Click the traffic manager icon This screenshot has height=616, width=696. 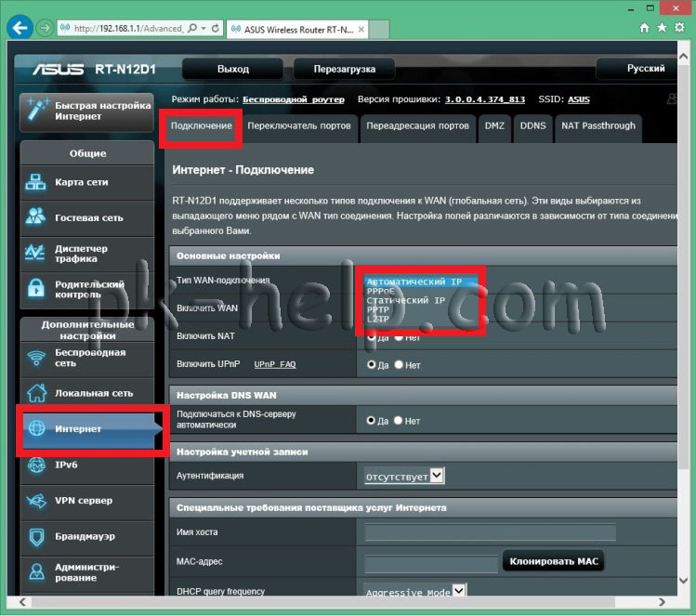click(35, 253)
